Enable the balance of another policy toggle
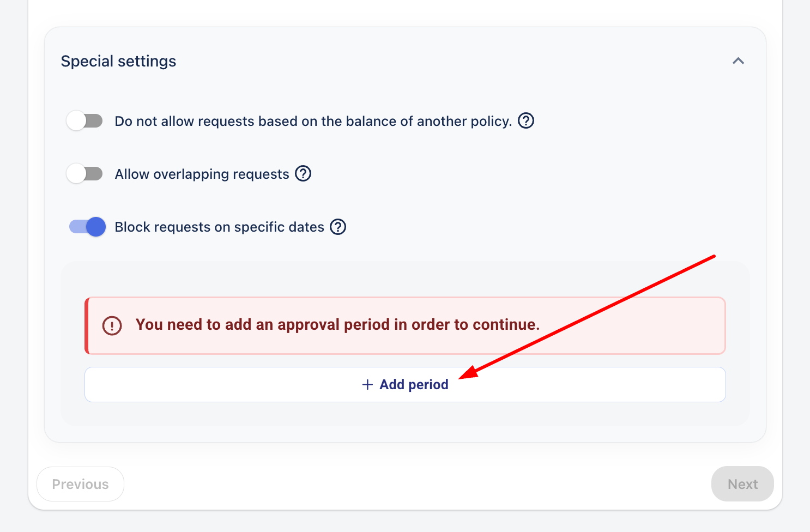Viewport: 810px width, 532px height. (x=85, y=120)
